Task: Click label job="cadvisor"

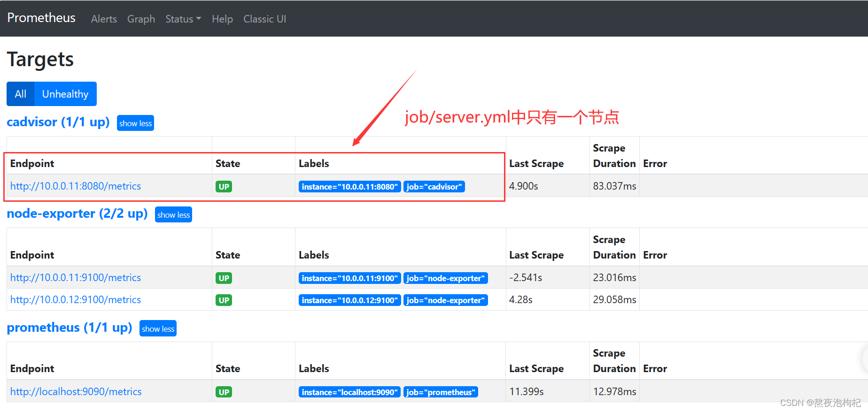Action: [434, 186]
